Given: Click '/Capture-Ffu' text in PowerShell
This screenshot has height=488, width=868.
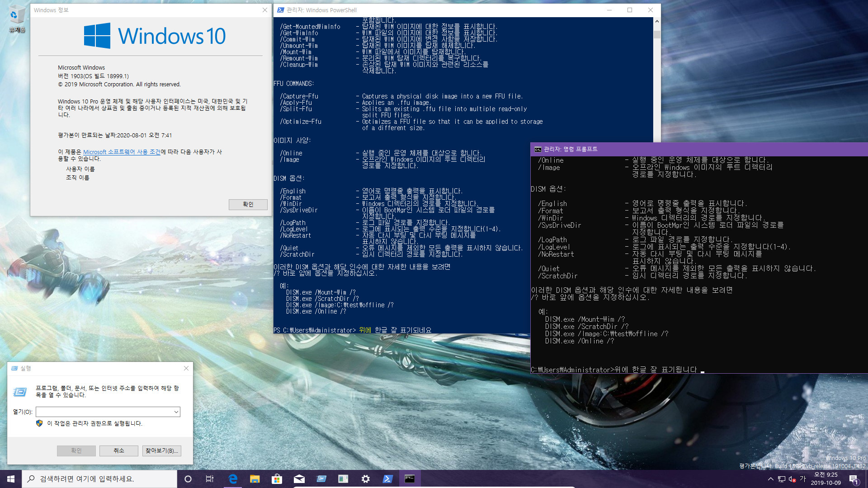Looking at the screenshot, I should (x=299, y=96).
